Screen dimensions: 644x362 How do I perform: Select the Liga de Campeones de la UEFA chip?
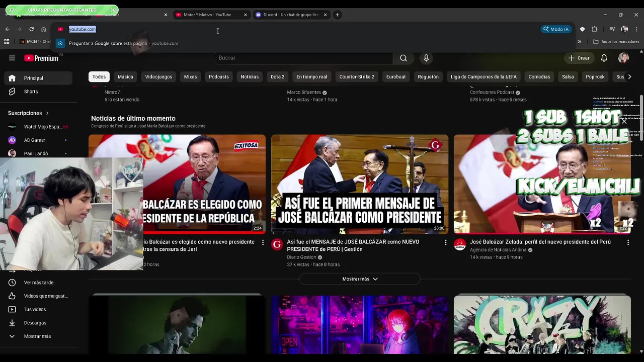coord(484,77)
